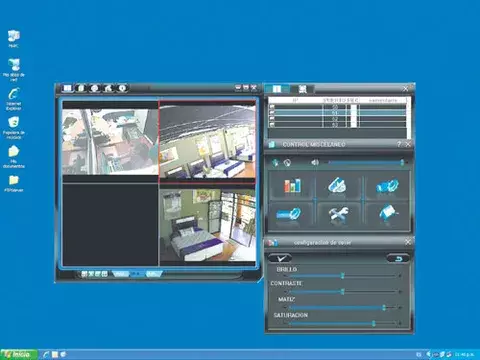
Task: Click the left light-blue button in viewer bottom bar
Action: click(x=121, y=274)
